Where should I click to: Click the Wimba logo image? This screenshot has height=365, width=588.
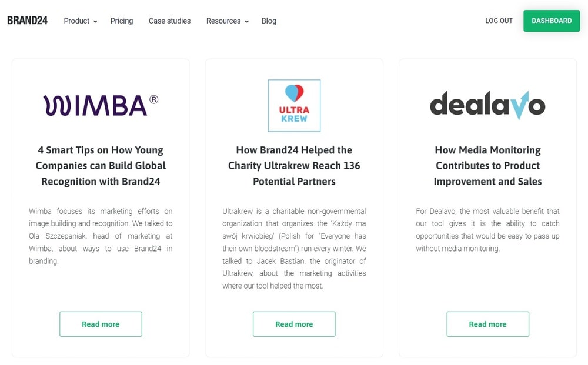tap(101, 105)
